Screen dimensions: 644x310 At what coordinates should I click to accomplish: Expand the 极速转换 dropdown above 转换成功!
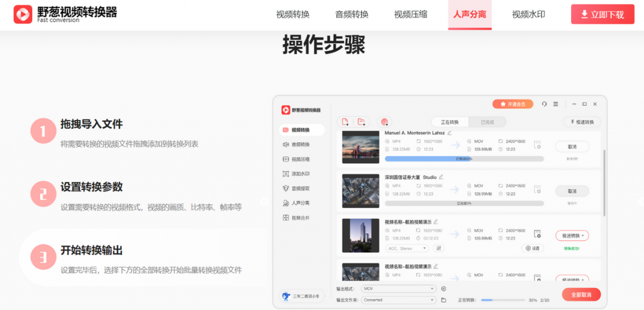coord(572,236)
